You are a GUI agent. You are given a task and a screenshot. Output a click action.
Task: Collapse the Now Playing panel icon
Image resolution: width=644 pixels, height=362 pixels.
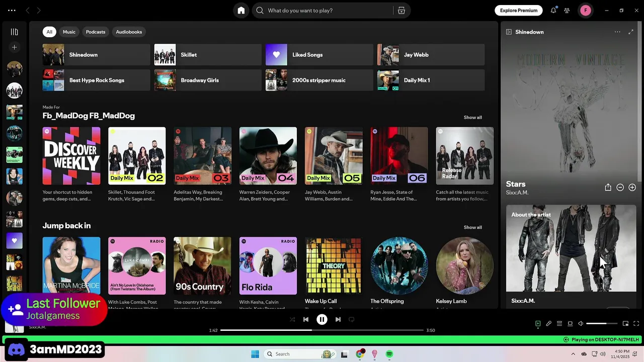coord(509,32)
